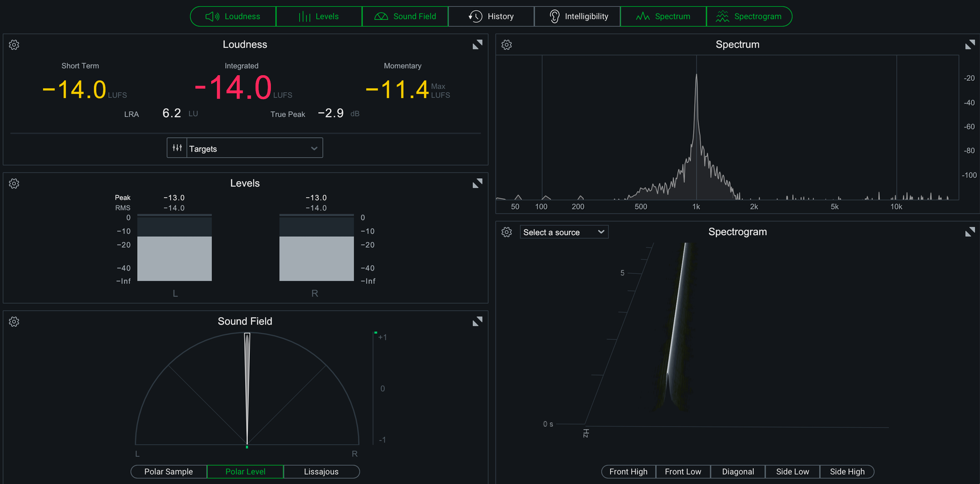
Task: Set spectrogram view to Side High
Action: pyautogui.click(x=847, y=471)
